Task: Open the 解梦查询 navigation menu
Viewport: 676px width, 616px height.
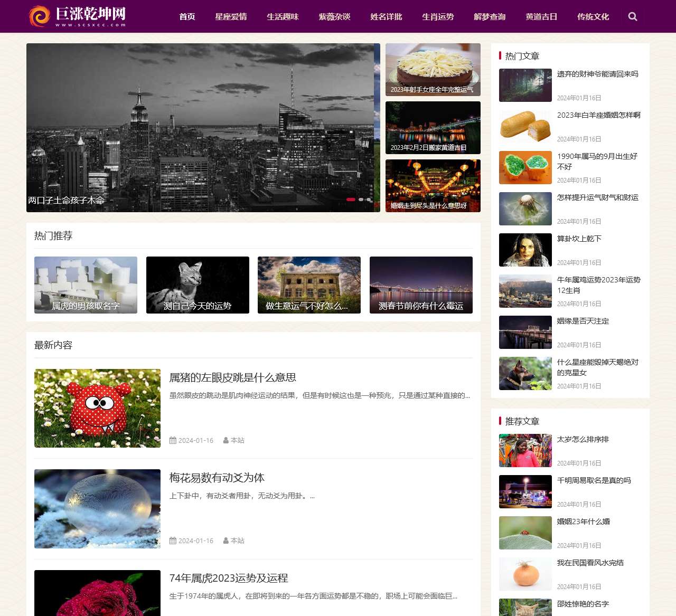Action: [x=490, y=16]
